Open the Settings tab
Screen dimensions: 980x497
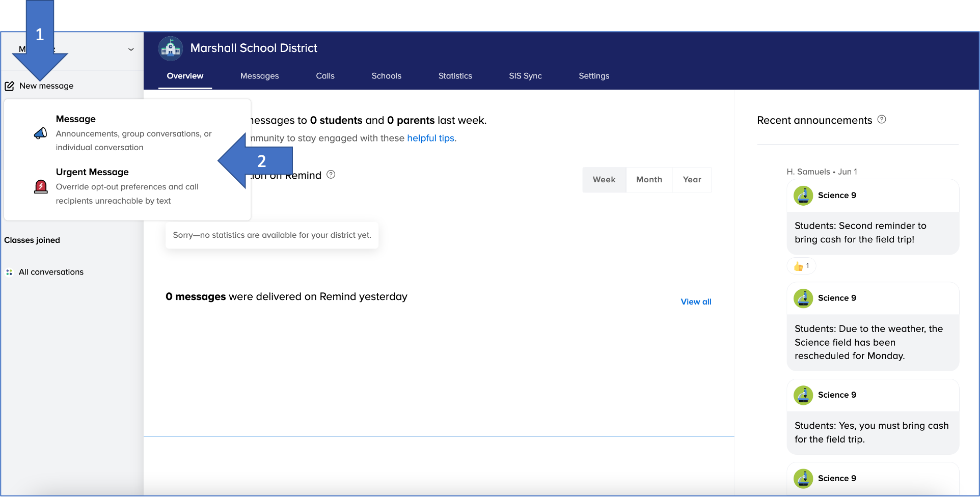594,76
